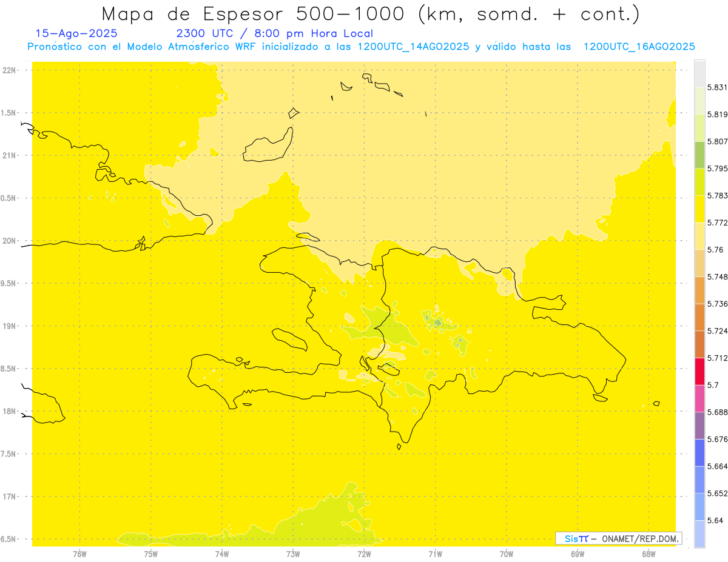The height and width of the screenshot is (562, 728).
Task: Click the longitude label 68W
Action: coord(648,554)
